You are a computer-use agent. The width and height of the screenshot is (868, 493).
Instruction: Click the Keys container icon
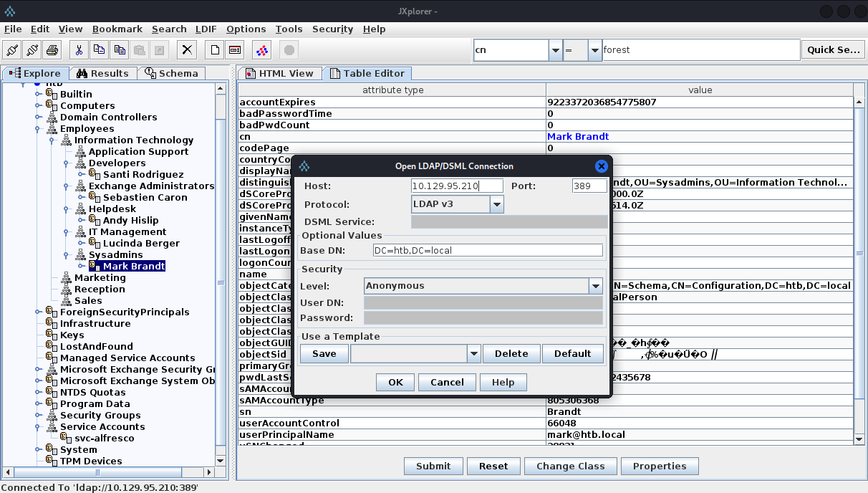pos(52,335)
